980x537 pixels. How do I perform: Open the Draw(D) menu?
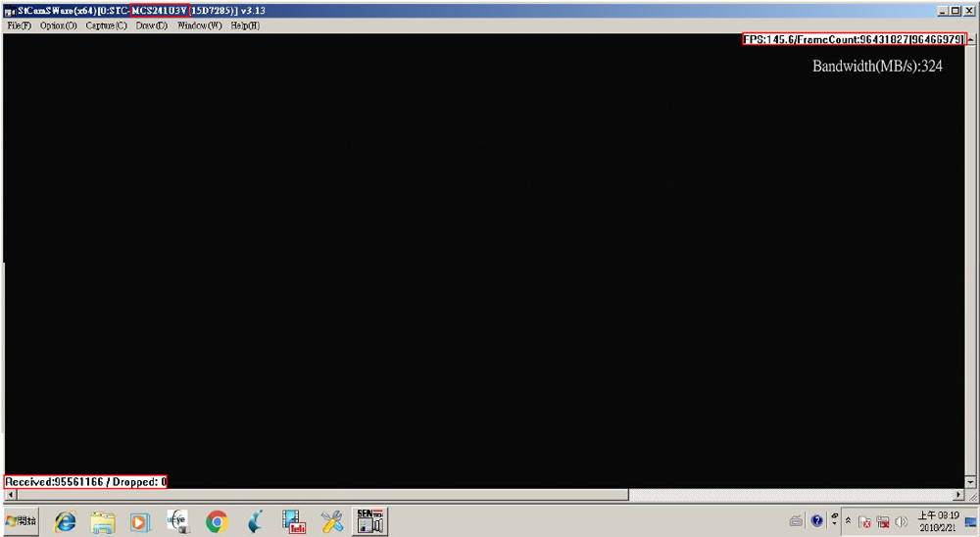point(151,25)
